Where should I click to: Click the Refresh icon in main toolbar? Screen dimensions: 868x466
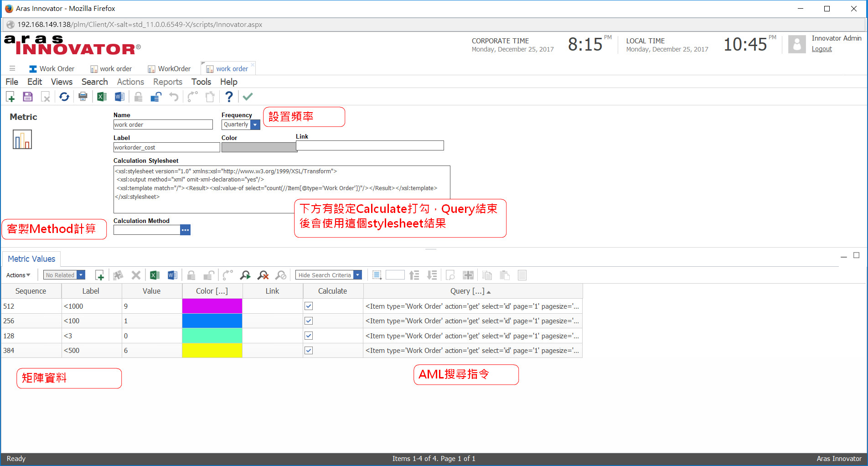point(64,97)
